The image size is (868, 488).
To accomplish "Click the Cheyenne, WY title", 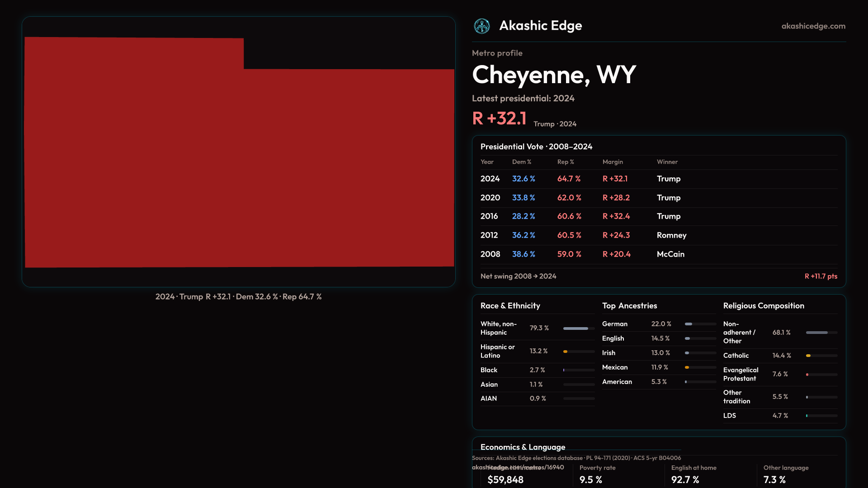I will click(x=554, y=75).
